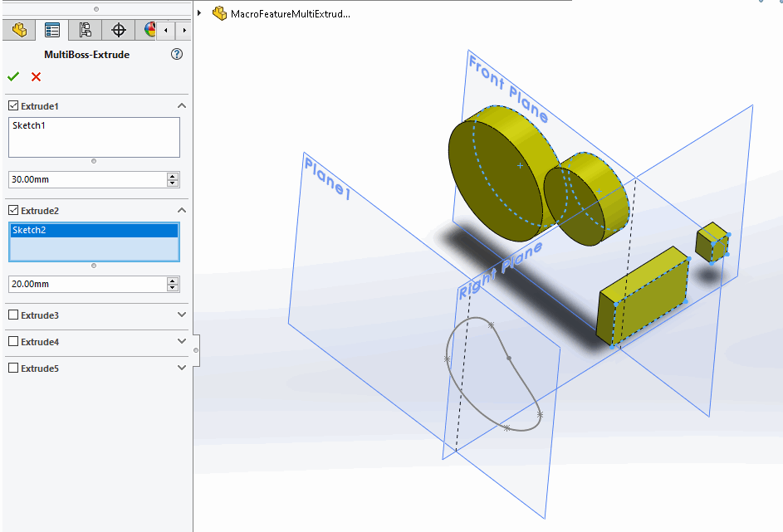
Task: Uncheck the Extrude1 checkbox
Action: (13, 105)
